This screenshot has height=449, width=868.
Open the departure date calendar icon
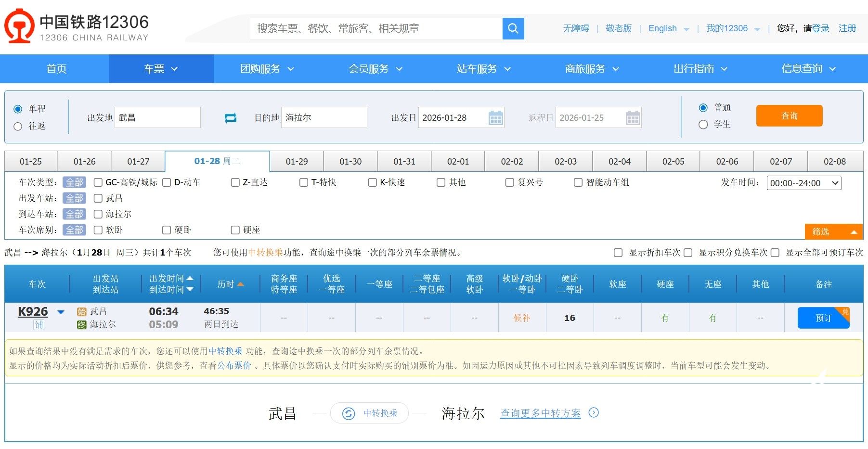click(495, 118)
